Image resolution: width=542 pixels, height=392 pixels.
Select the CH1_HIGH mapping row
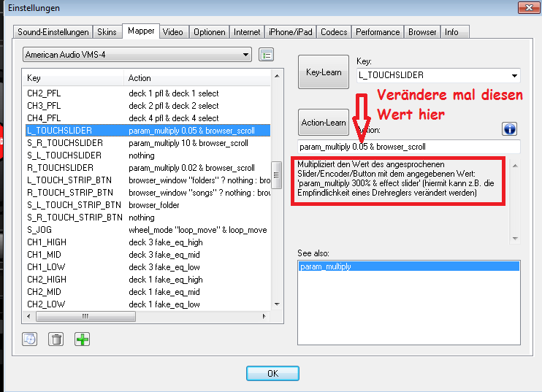[148, 242]
